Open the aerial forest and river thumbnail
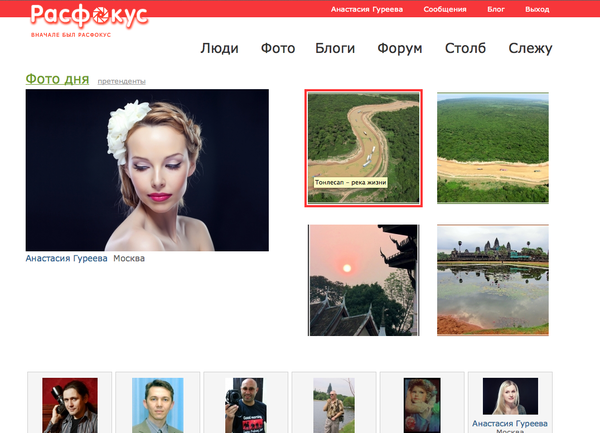Screen dimensions: 600x433 493,148
